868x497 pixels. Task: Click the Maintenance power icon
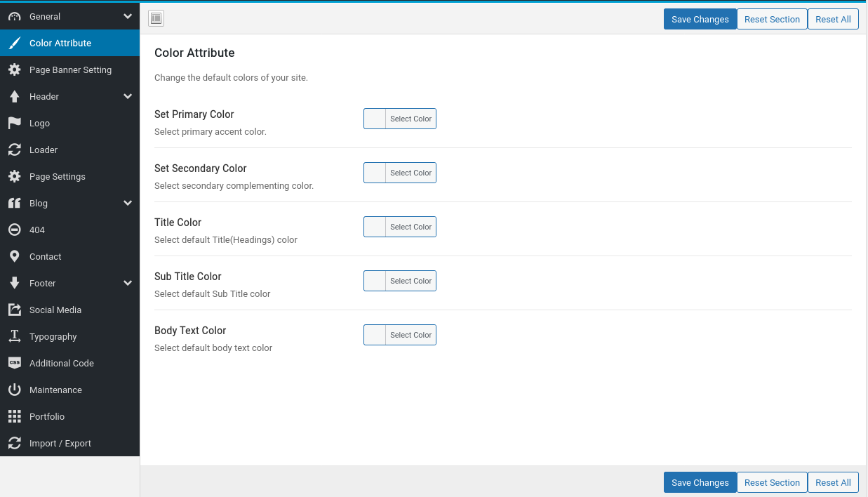(14, 390)
